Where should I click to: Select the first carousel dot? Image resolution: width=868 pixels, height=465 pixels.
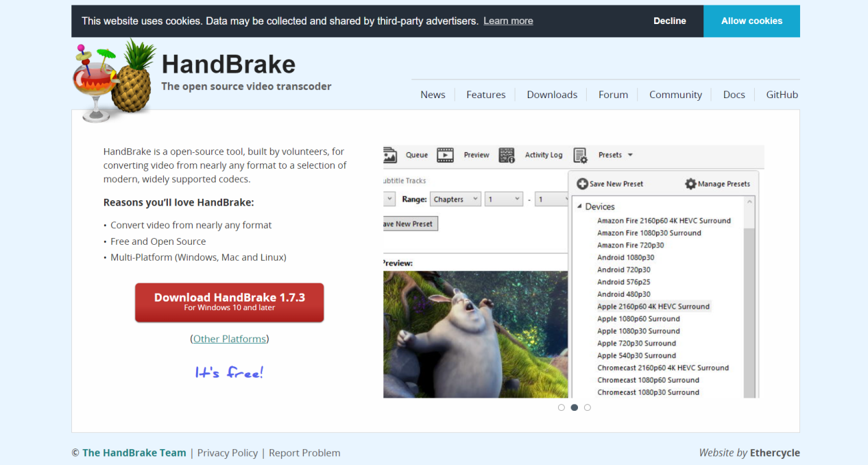[562, 407]
